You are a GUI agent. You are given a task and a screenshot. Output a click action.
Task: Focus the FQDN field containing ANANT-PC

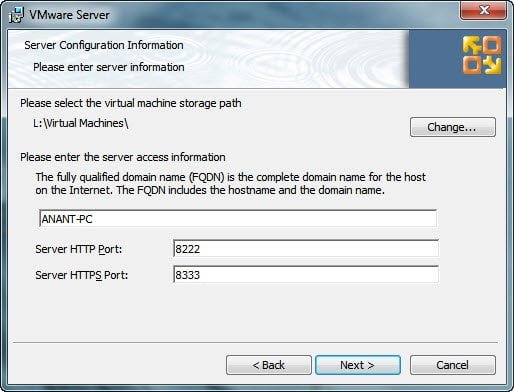238,218
